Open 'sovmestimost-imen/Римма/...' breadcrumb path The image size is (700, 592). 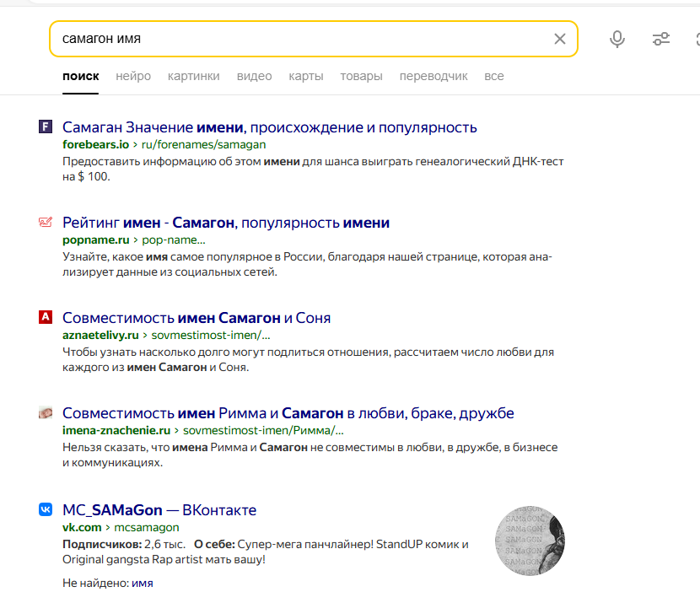(263, 430)
